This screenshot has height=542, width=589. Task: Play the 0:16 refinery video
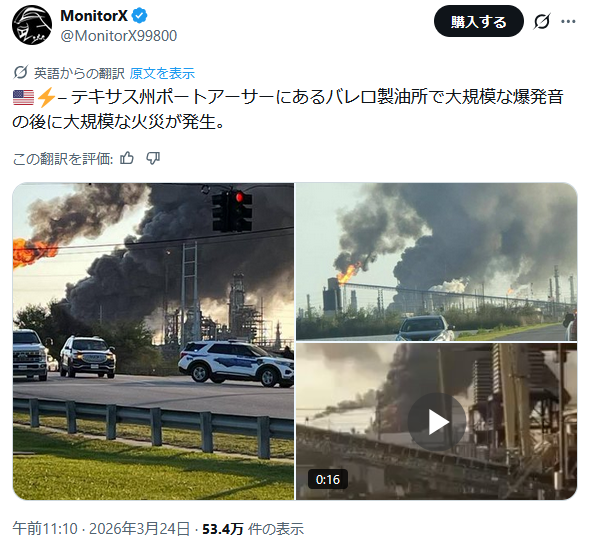[x=436, y=421]
